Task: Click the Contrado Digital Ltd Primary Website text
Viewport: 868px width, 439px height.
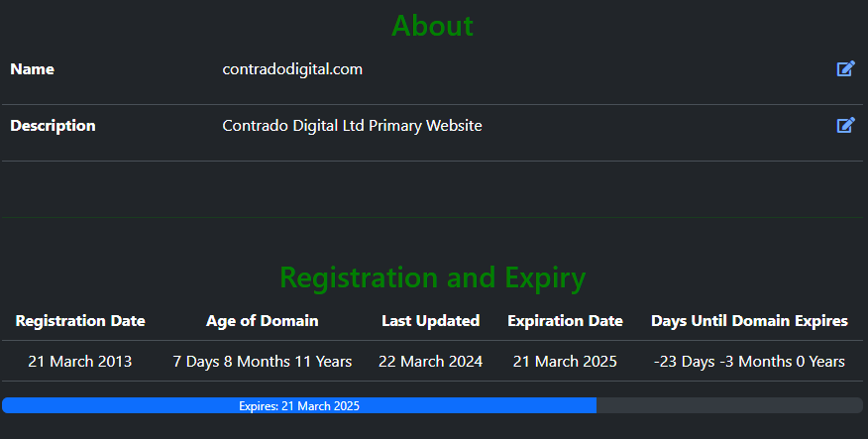Action: [352, 126]
